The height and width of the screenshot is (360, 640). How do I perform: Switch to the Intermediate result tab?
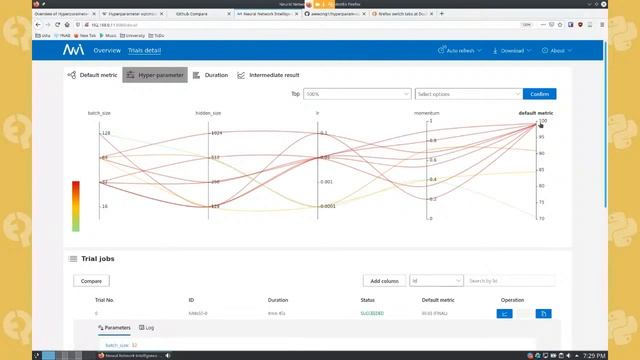click(x=268, y=75)
